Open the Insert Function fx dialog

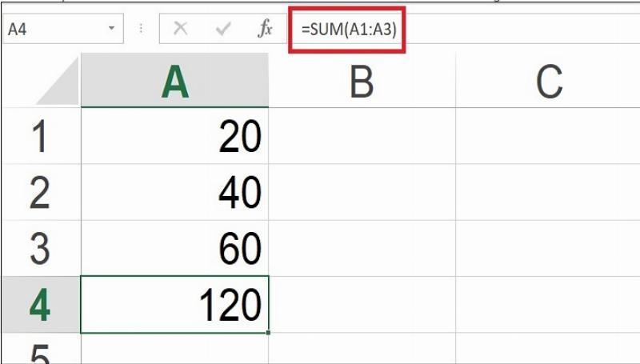coord(265,29)
